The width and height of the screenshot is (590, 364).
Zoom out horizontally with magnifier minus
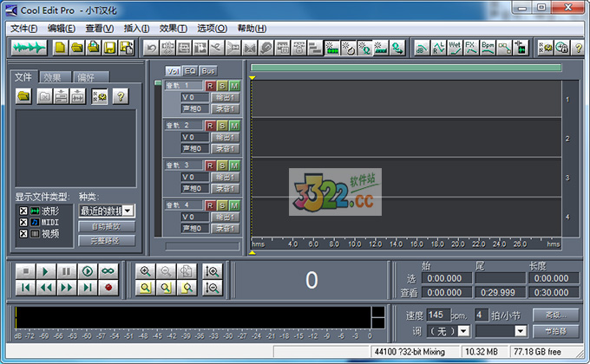166,271
